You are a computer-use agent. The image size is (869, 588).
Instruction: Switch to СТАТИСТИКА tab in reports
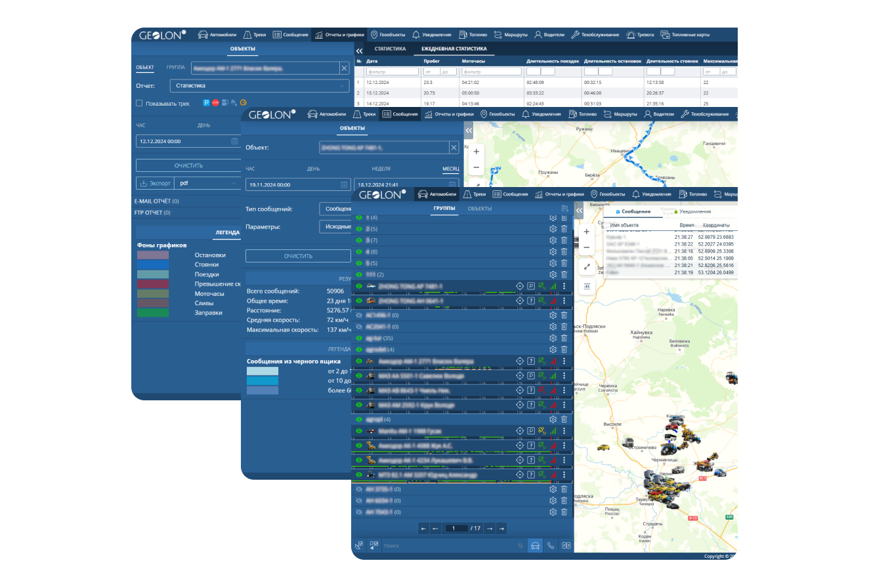pos(390,49)
